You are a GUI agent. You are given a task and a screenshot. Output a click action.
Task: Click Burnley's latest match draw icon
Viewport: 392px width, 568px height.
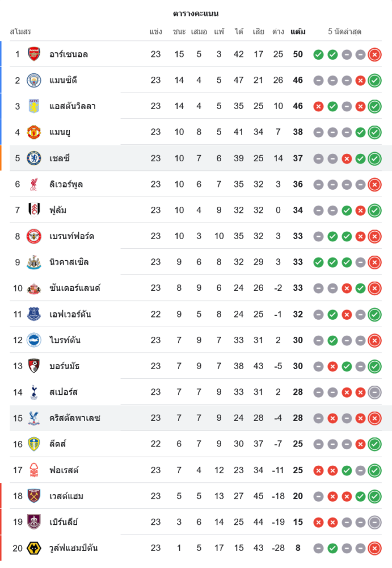coord(374,522)
